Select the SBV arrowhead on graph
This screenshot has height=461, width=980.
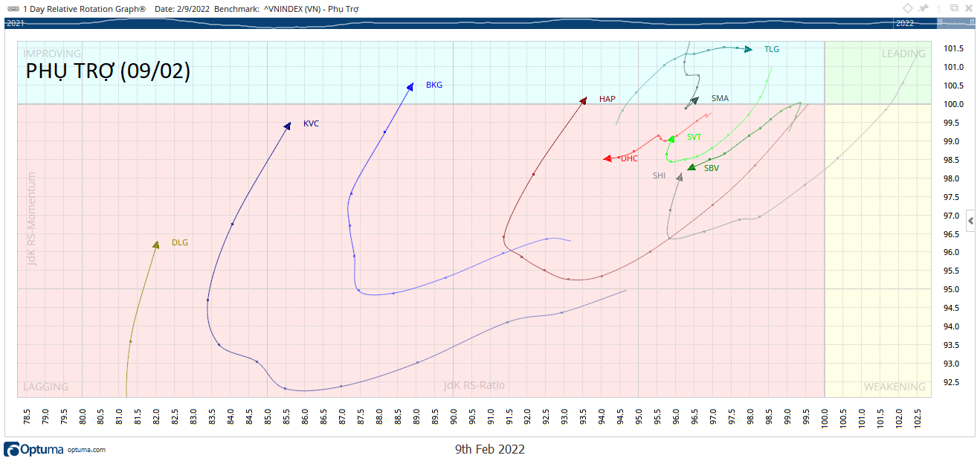click(692, 168)
